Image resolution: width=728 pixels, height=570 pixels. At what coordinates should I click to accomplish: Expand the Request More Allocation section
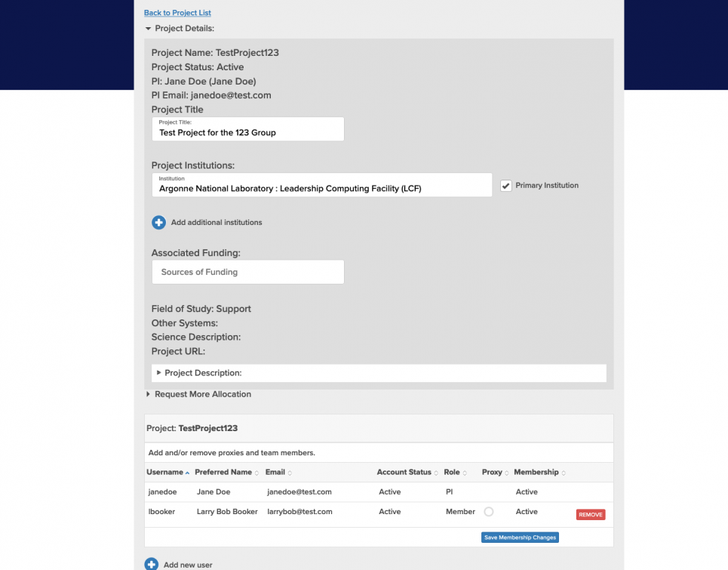point(149,394)
